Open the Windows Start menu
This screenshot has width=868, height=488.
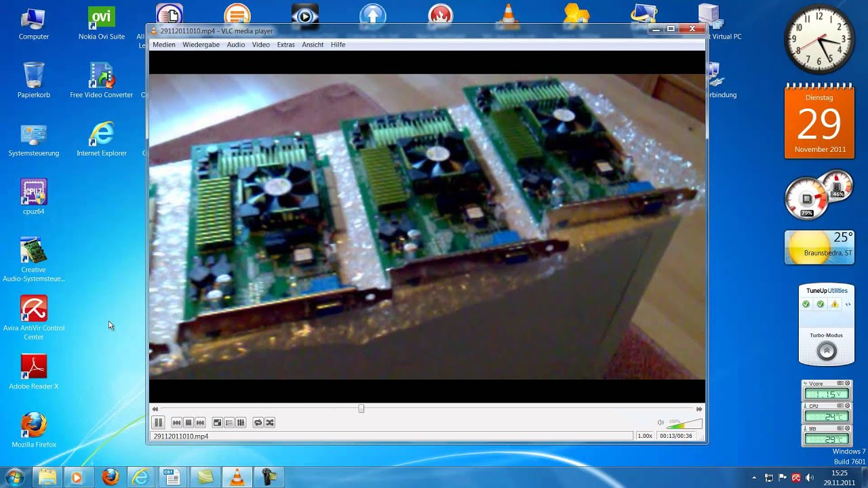click(x=14, y=477)
